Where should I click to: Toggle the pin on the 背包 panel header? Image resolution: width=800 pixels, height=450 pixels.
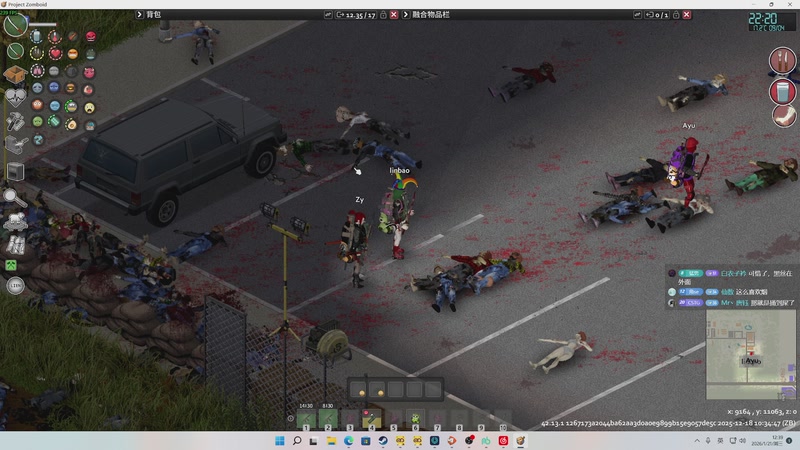[x=328, y=15]
